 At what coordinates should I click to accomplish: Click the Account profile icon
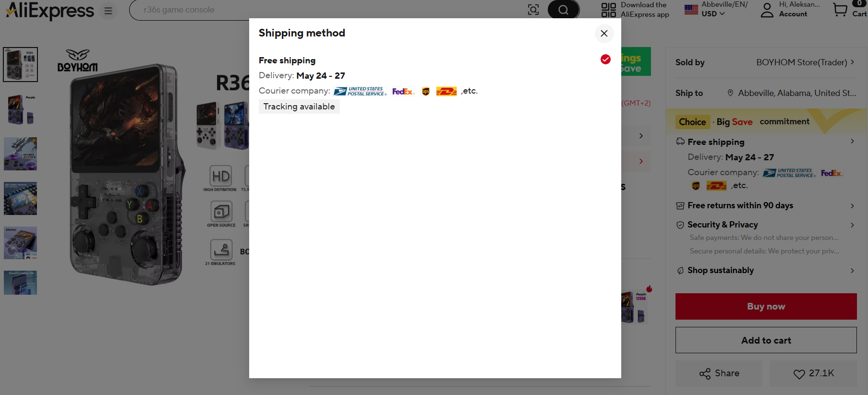[x=767, y=10]
